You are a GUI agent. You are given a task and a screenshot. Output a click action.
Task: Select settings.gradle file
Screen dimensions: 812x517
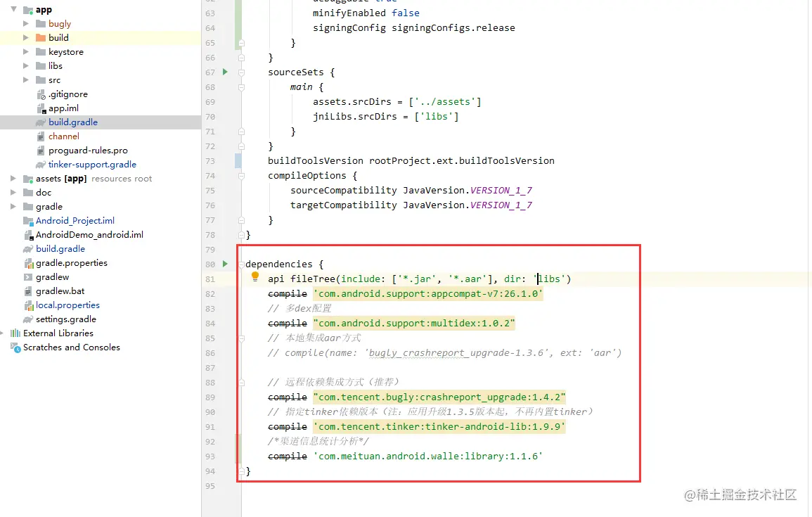coord(66,319)
